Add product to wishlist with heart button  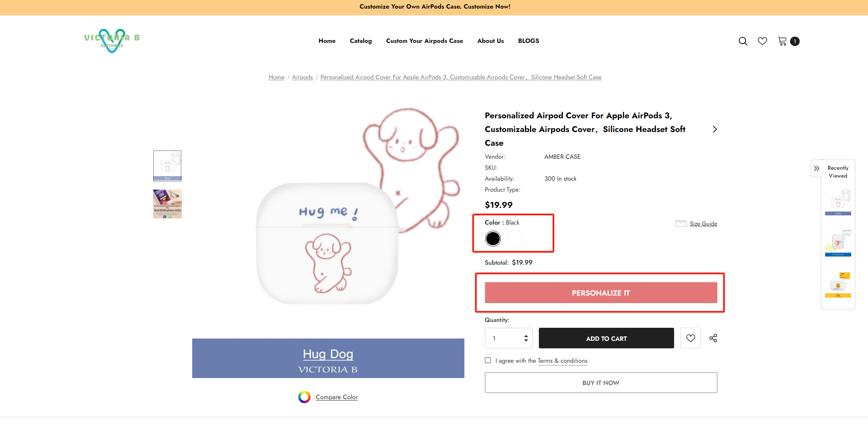(x=691, y=338)
